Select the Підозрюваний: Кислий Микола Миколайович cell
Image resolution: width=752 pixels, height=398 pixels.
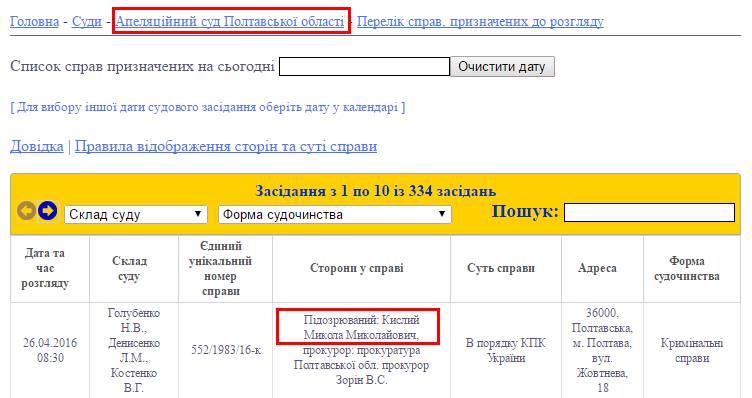(361, 351)
